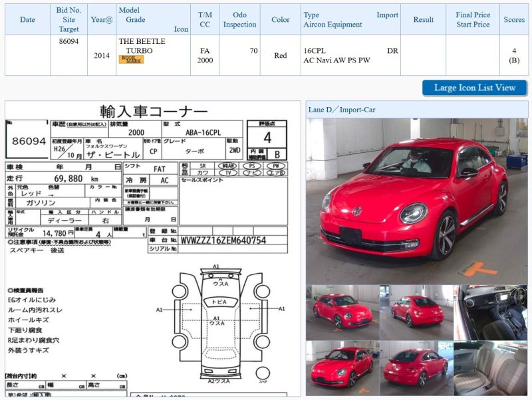The height and width of the screenshot is (400, 532).
Task: Click the 輸入車コーナー sheet title
Action: click(154, 111)
